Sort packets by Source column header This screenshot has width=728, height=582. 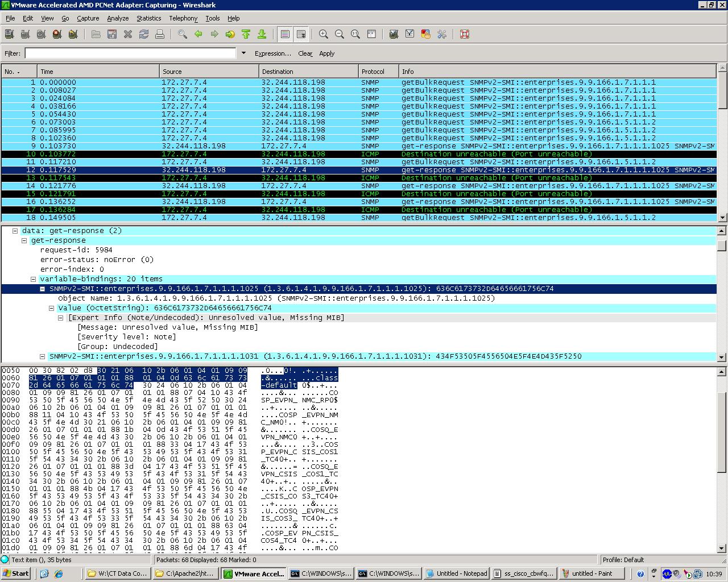pyautogui.click(x=209, y=72)
